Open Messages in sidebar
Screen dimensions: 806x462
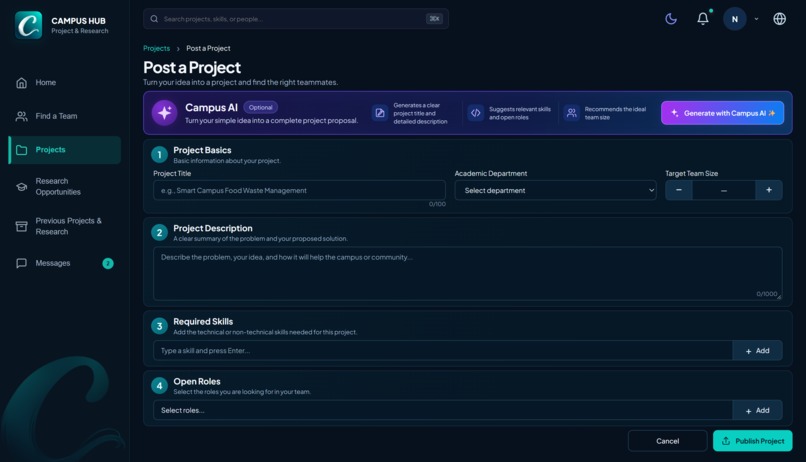coord(65,263)
